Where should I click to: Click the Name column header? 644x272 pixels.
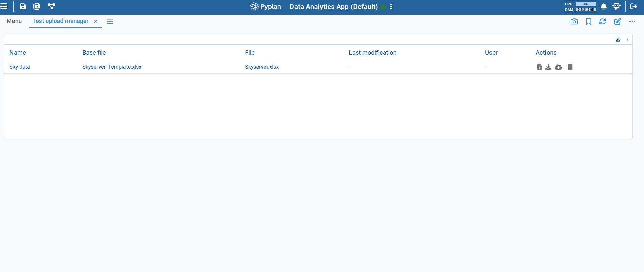click(x=18, y=53)
